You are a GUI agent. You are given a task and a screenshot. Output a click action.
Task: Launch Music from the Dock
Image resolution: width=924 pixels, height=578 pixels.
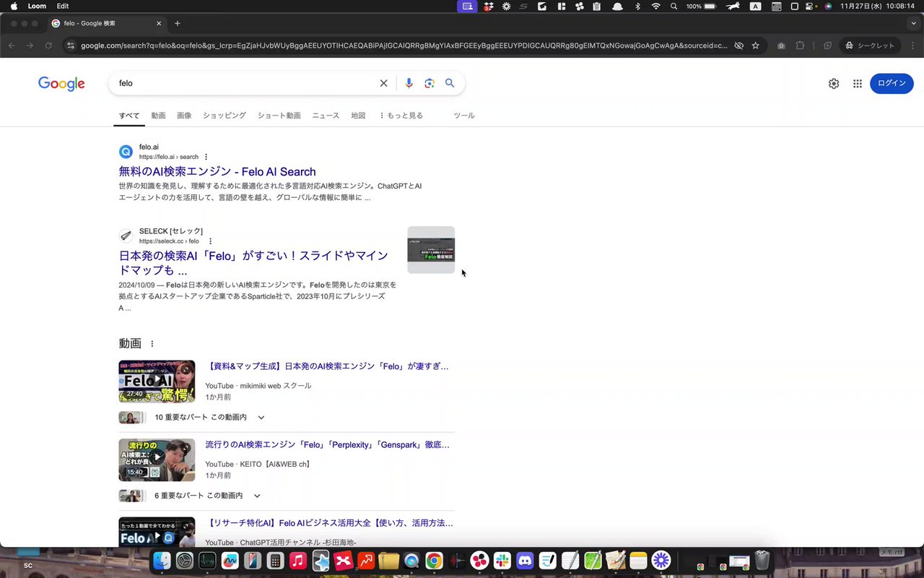point(297,561)
